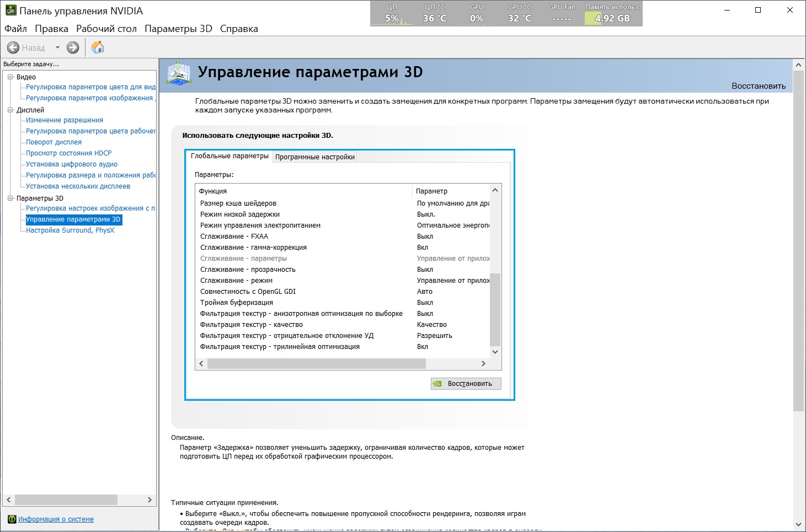The image size is (806, 532).
Task: Open Регулировка параметров цвета для видео
Action: click(x=90, y=87)
